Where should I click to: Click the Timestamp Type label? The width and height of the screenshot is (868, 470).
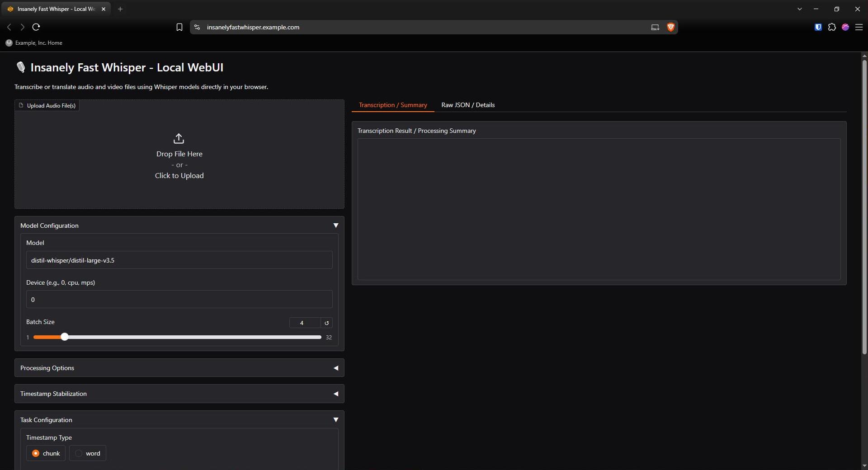coord(49,437)
